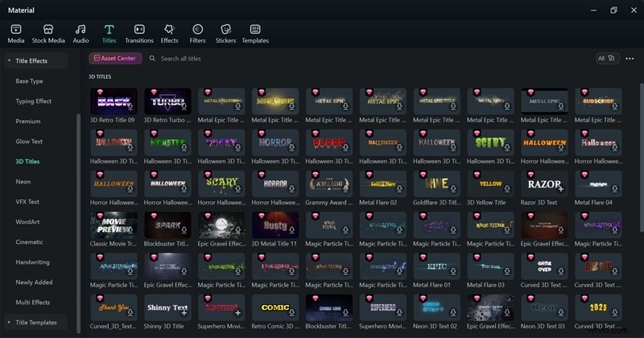Viewport: 644px width, 338px height.
Task: Open the Stock Media tab
Action: pyautogui.click(x=48, y=34)
